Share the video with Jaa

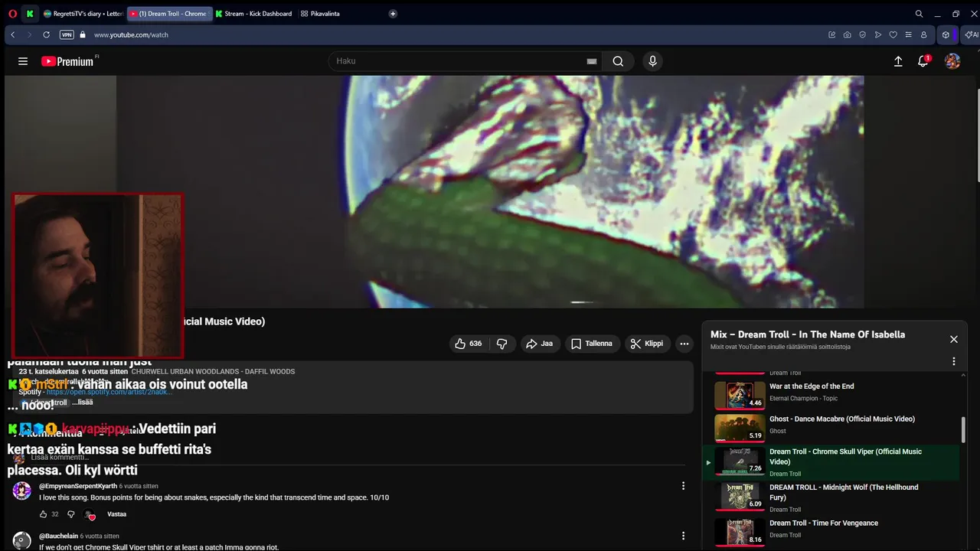(x=541, y=344)
